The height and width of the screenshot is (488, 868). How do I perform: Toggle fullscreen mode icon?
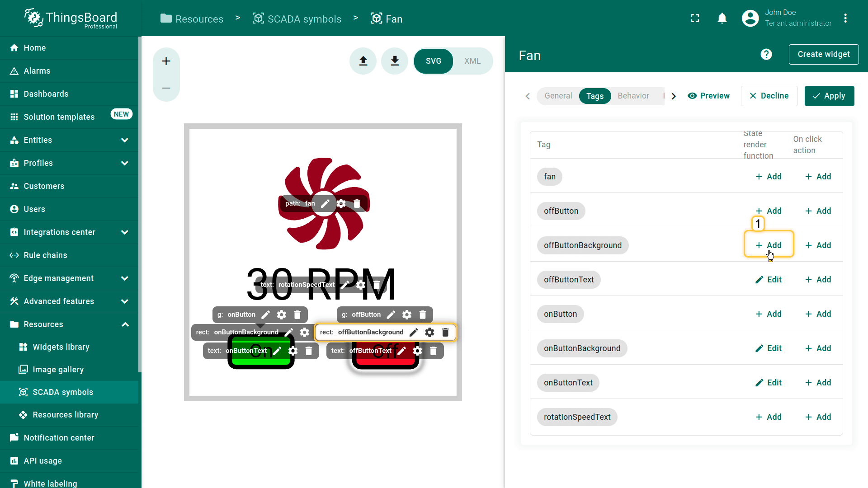[x=695, y=19]
